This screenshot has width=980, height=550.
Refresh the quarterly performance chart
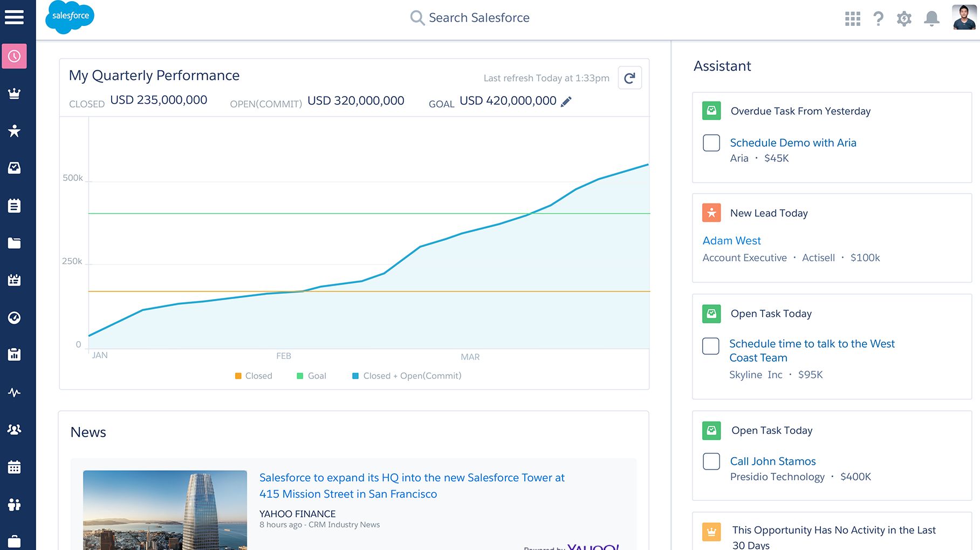click(629, 78)
